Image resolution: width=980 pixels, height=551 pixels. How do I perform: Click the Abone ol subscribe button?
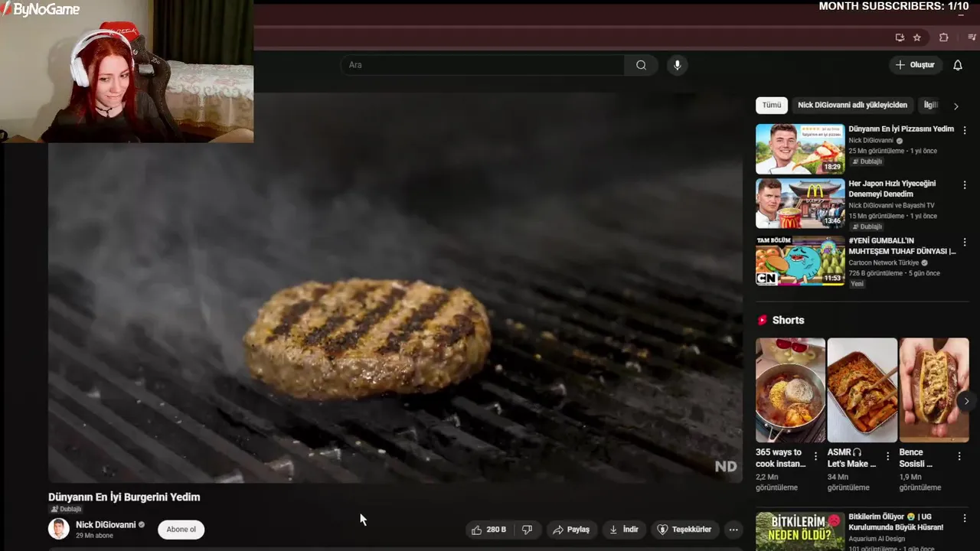[x=181, y=530]
